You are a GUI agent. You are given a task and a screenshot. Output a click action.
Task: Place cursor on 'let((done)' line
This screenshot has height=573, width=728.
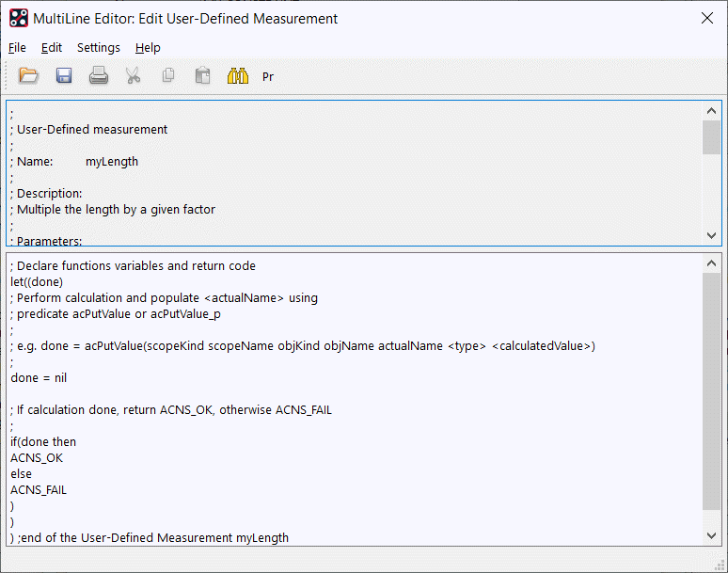(37, 282)
